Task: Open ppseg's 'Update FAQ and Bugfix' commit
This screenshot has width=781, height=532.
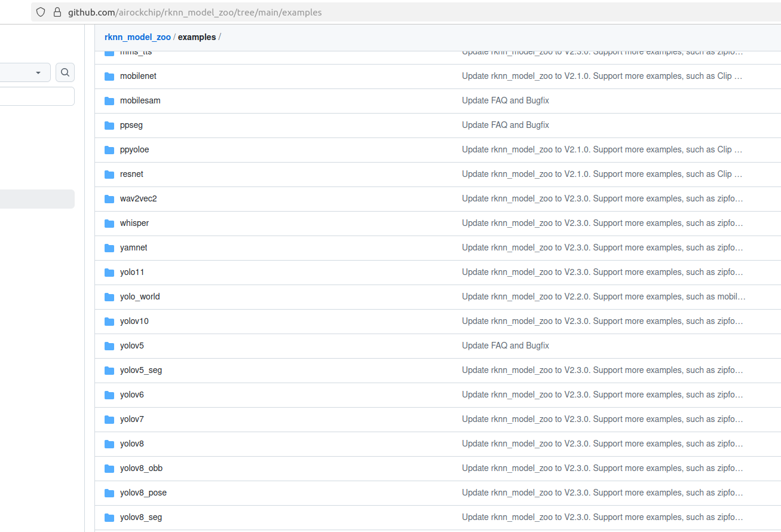Action: pos(506,125)
